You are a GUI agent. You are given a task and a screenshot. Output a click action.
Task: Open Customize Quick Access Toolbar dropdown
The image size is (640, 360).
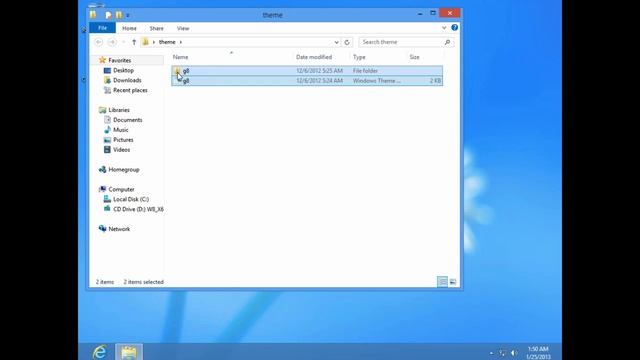pyautogui.click(x=127, y=16)
